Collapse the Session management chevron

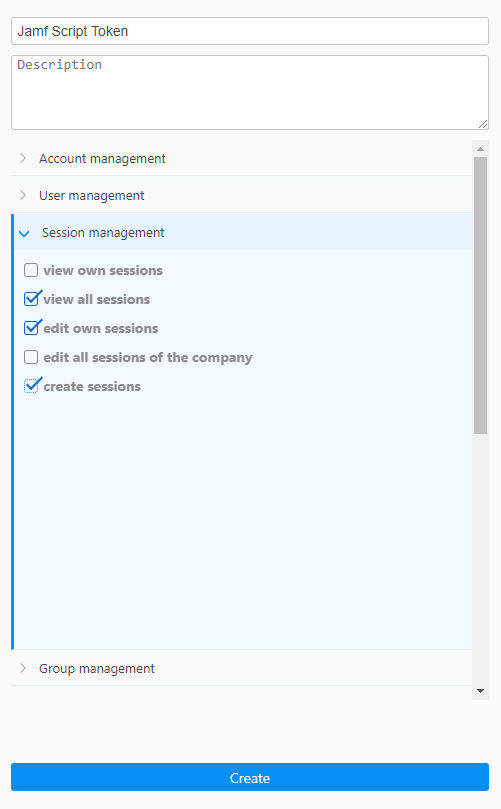coord(24,233)
